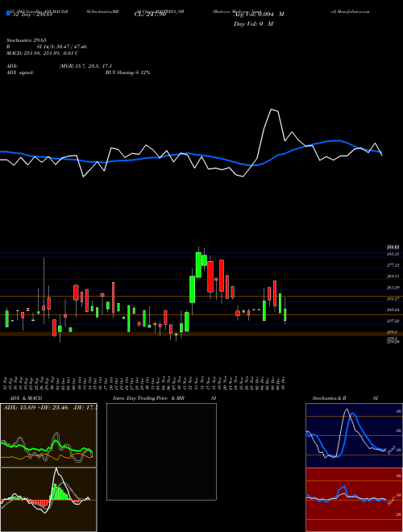Click the 277.33 price axis label
The height and width of the screenshot is (532, 403).
tap(393, 265)
